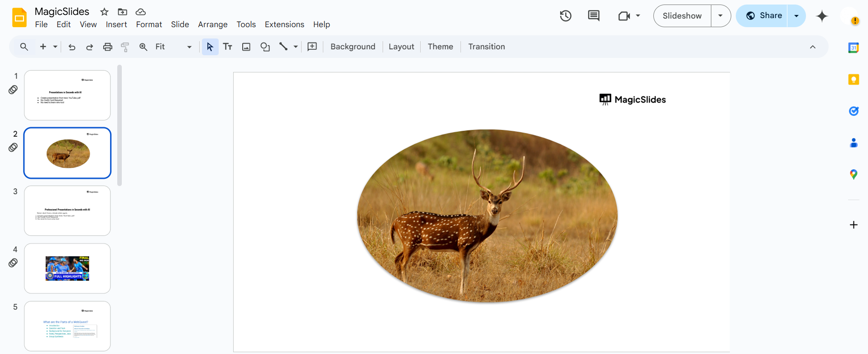Redo the last undone action
Screen dimensions: 868x354
click(x=90, y=47)
